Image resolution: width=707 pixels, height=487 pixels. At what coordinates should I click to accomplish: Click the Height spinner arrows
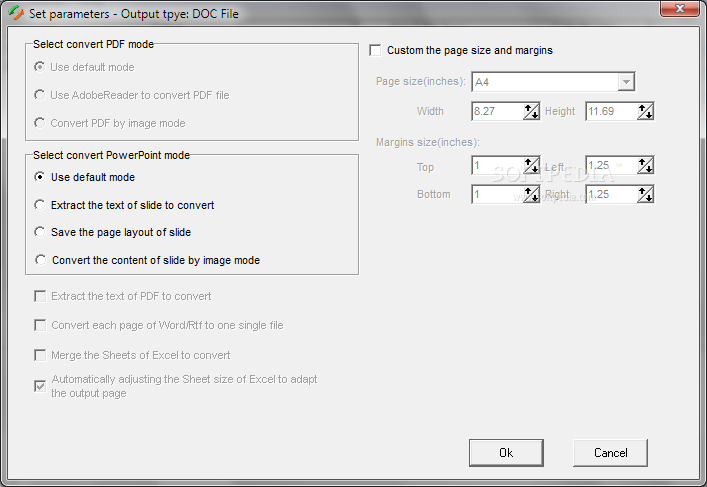646,111
